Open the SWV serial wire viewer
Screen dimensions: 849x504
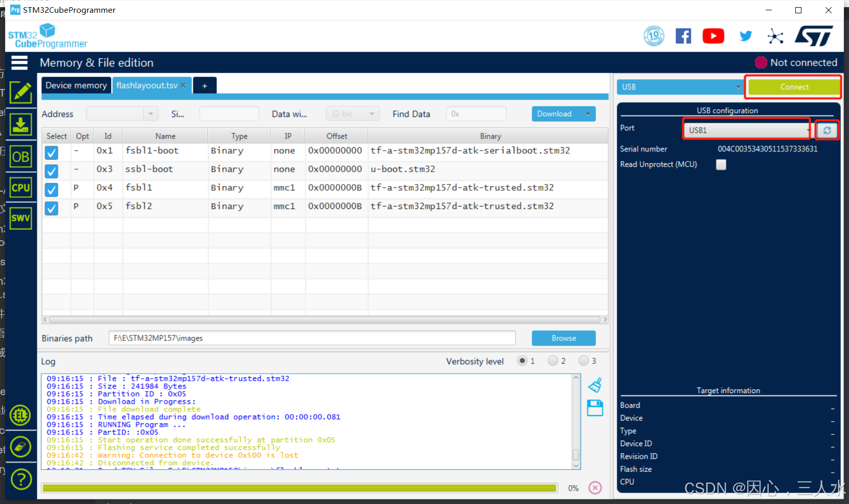tap(21, 218)
